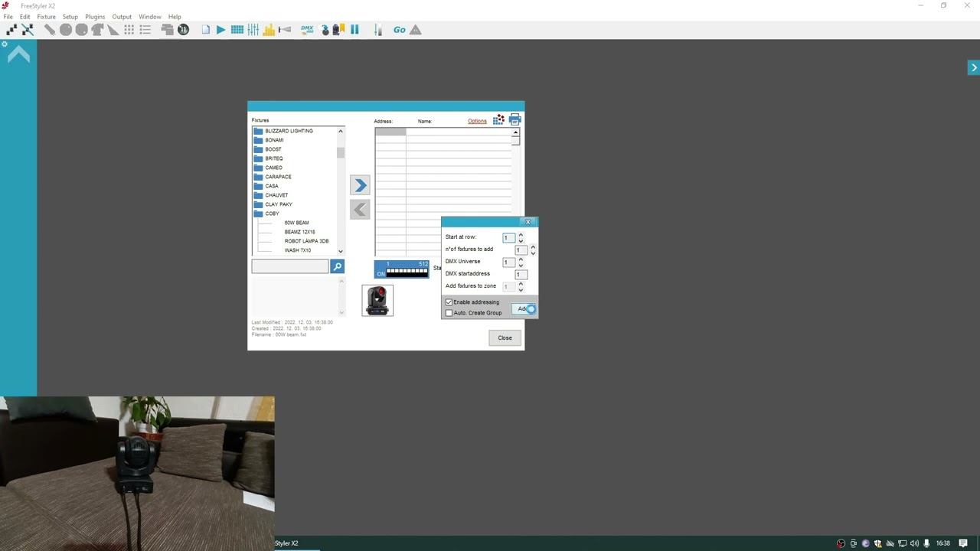Select the ROBOT LÁMPA 3DB fixture

pos(306,241)
